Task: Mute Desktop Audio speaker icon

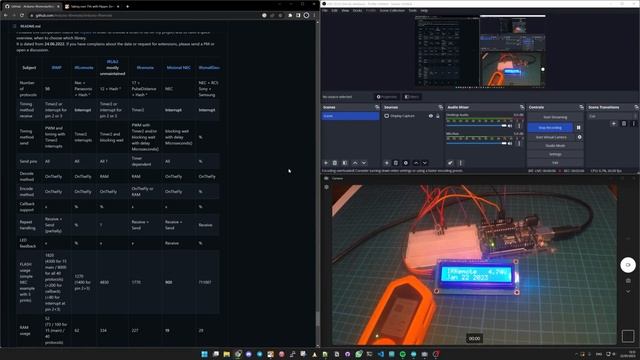Action: coord(510,126)
